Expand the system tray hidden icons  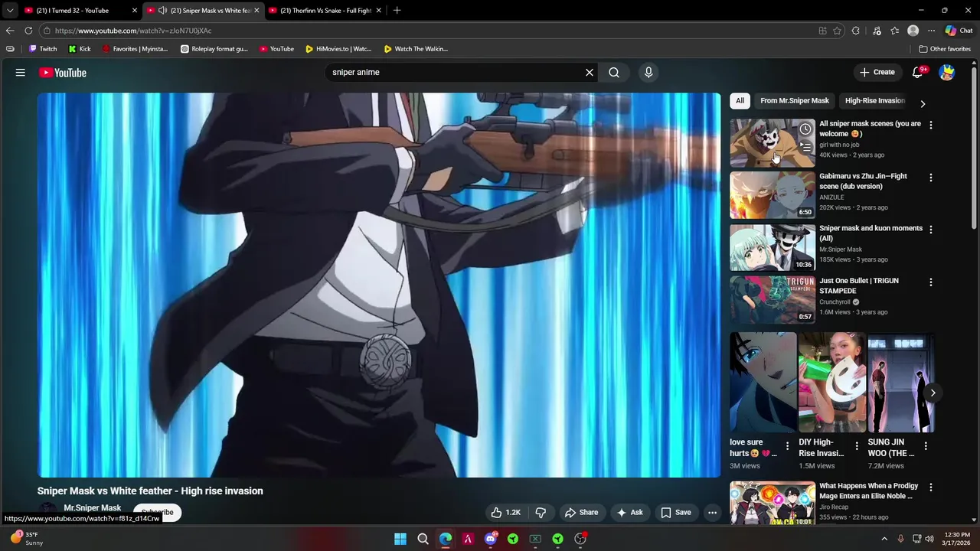point(884,539)
